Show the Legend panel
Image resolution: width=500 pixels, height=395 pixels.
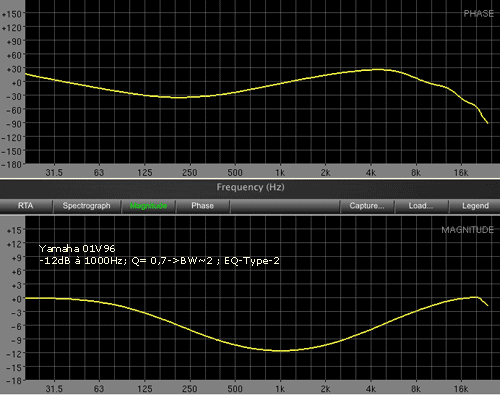(475, 206)
